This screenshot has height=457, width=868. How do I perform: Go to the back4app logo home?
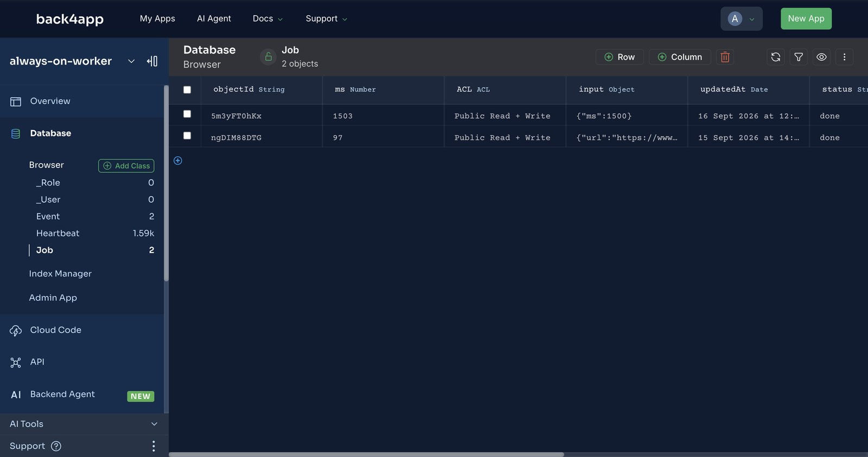pyautogui.click(x=69, y=19)
